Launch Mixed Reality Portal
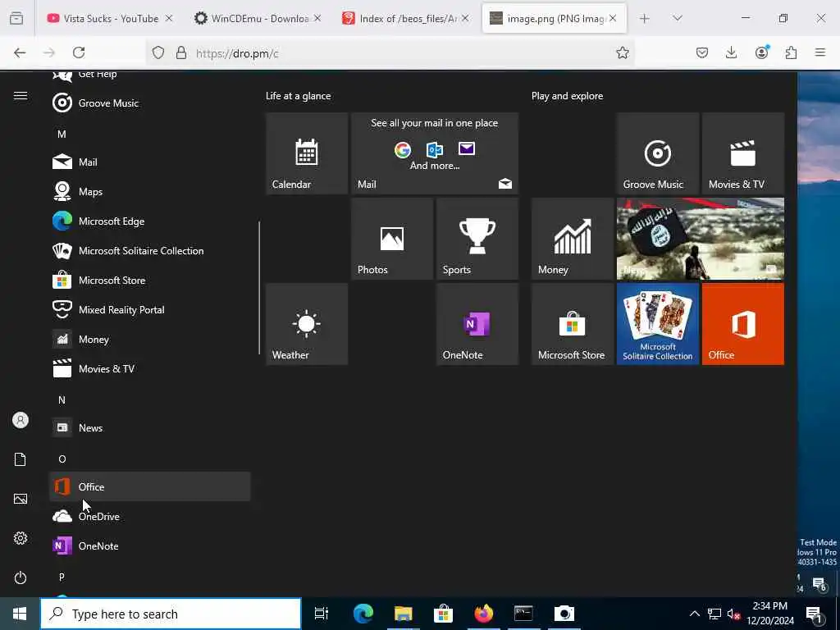 (x=150, y=309)
